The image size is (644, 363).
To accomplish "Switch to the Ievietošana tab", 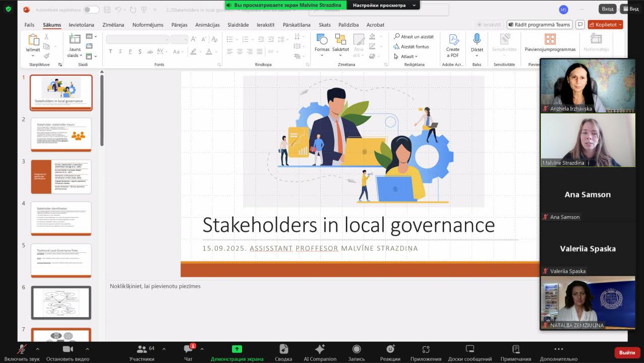I will click(x=81, y=25).
